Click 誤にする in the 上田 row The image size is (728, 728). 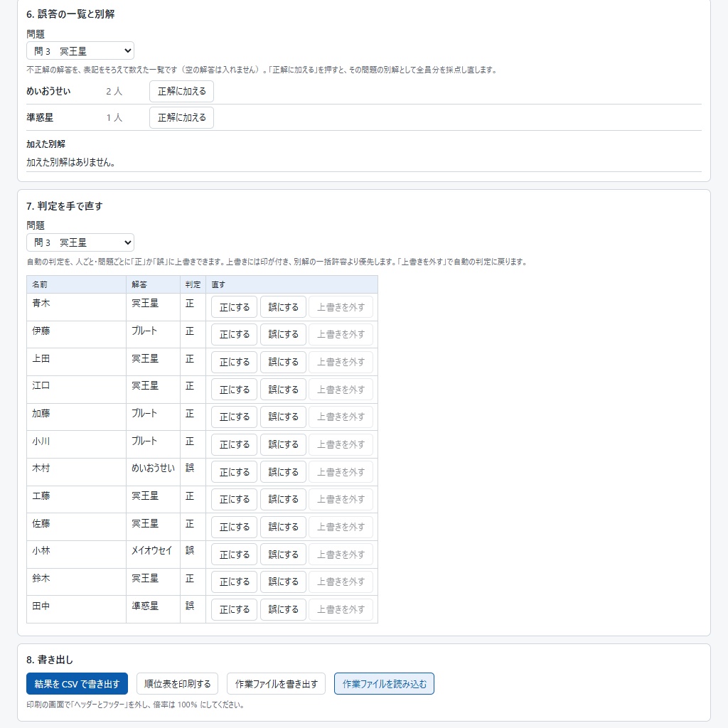283,362
